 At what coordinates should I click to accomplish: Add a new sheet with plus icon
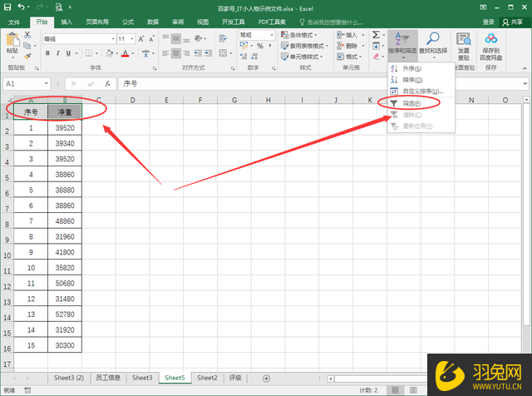coord(266,379)
